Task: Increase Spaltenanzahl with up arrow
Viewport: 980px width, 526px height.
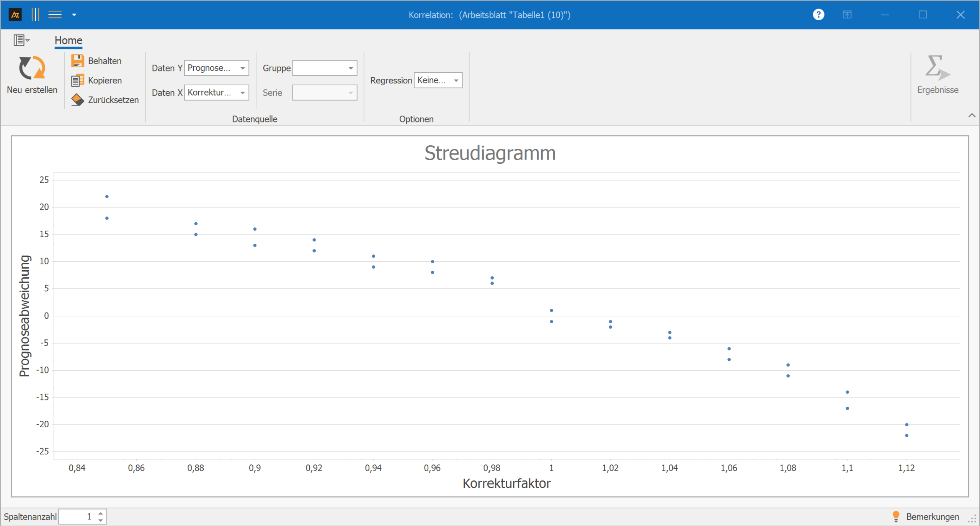Action: pos(100,513)
